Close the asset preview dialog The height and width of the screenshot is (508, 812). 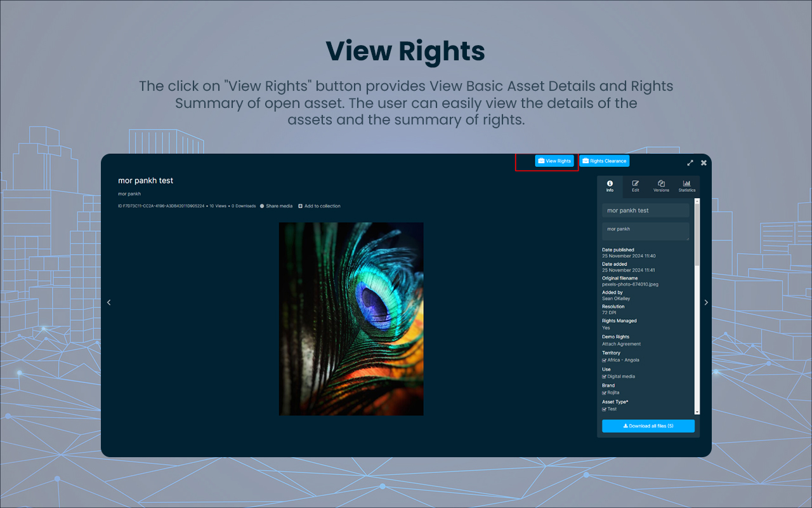click(x=704, y=163)
